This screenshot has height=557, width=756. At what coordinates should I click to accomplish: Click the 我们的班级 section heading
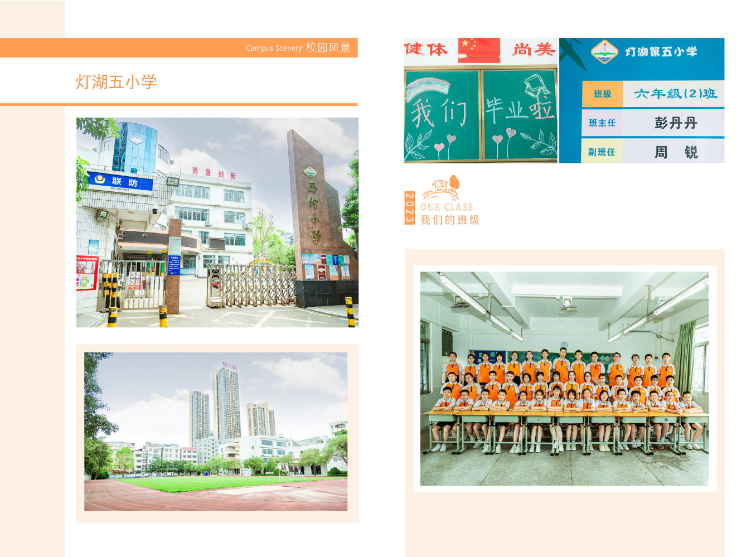(450, 220)
